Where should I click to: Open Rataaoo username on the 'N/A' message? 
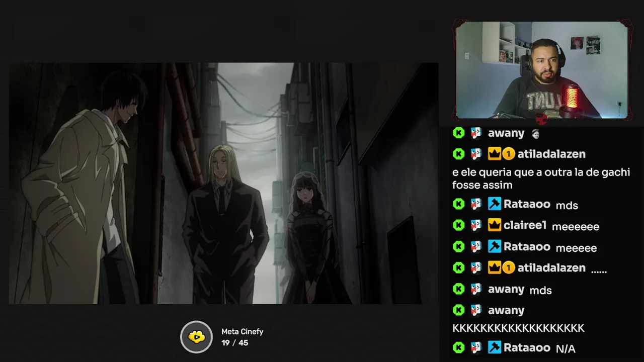pos(527,347)
